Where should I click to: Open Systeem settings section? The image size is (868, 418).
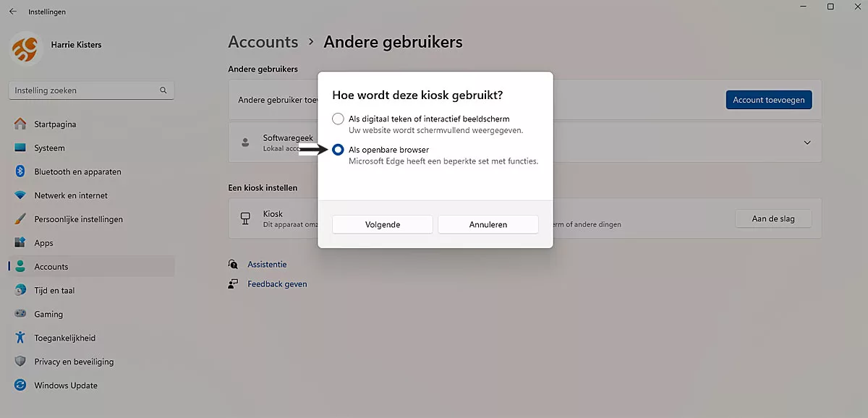[x=91, y=148]
